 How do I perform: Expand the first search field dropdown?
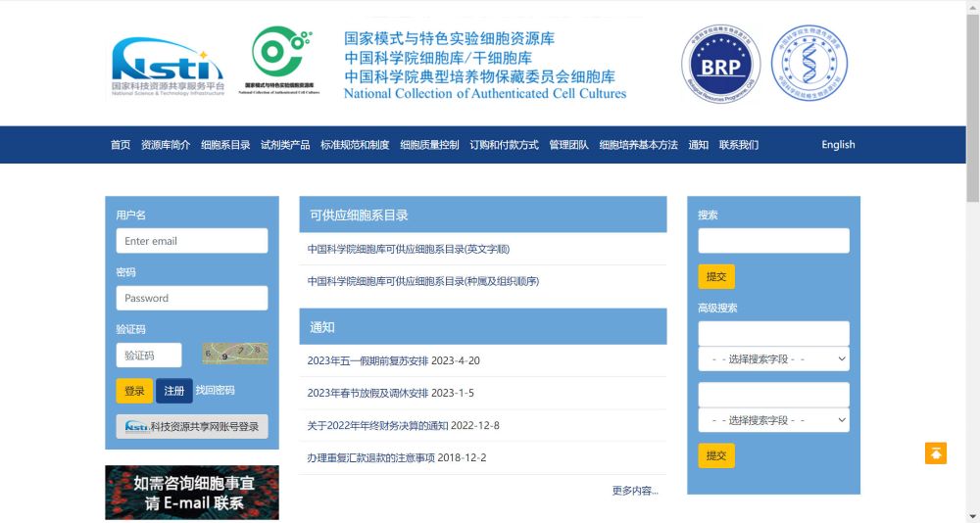point(773,359)
